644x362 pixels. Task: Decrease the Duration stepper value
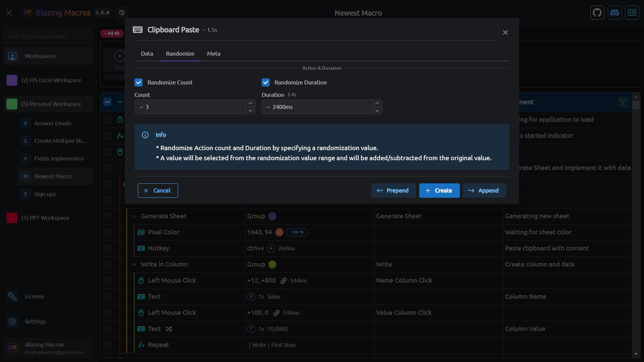(377, 111)
